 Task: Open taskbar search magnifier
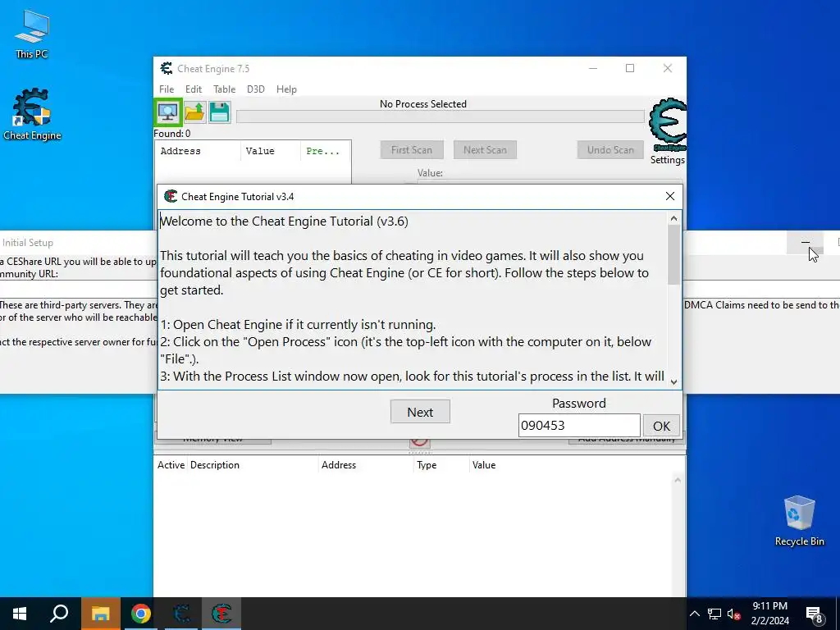tap(59, 614)
